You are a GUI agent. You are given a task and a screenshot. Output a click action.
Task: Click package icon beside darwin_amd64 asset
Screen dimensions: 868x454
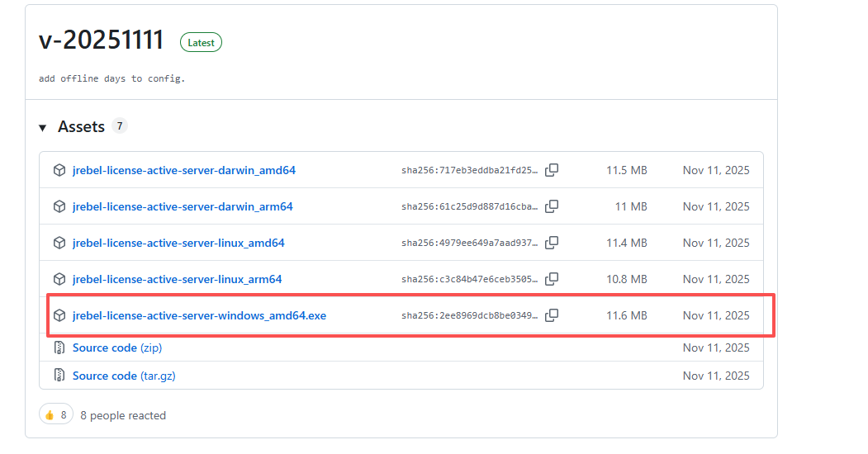coord(59,170)
